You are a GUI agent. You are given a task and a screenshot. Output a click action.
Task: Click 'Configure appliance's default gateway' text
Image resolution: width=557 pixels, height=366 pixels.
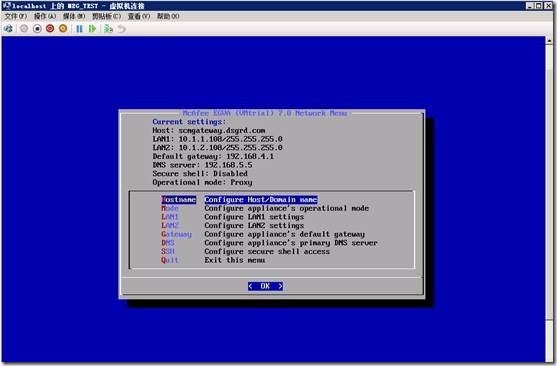click(285, 234)
